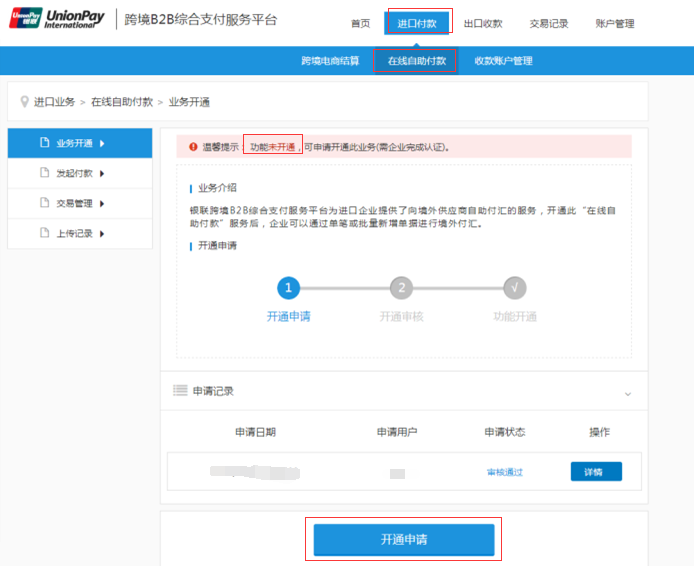The height and width of the screenshot is (566, 694).
Task: Expand the 交易管理 sidebar menu arrow
Action: [x=102, y=203]
